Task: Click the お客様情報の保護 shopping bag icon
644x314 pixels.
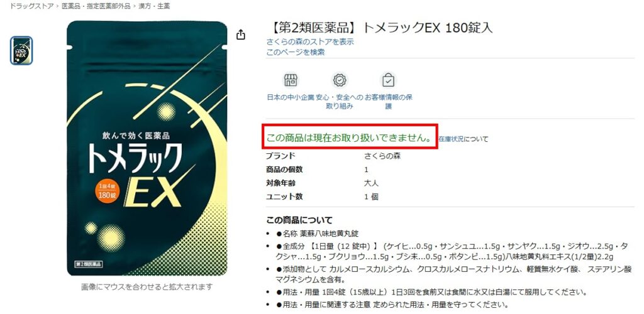Action: click(x=388, y=80)
